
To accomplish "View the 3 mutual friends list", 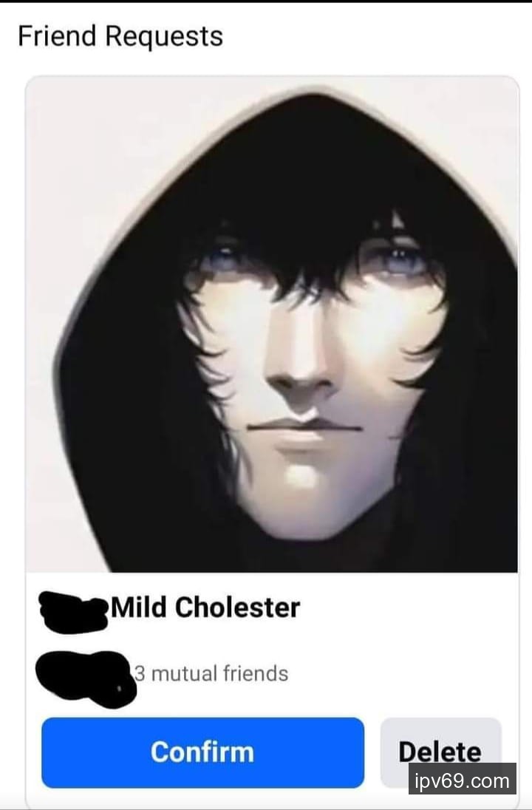I will [x=211, y=673].
